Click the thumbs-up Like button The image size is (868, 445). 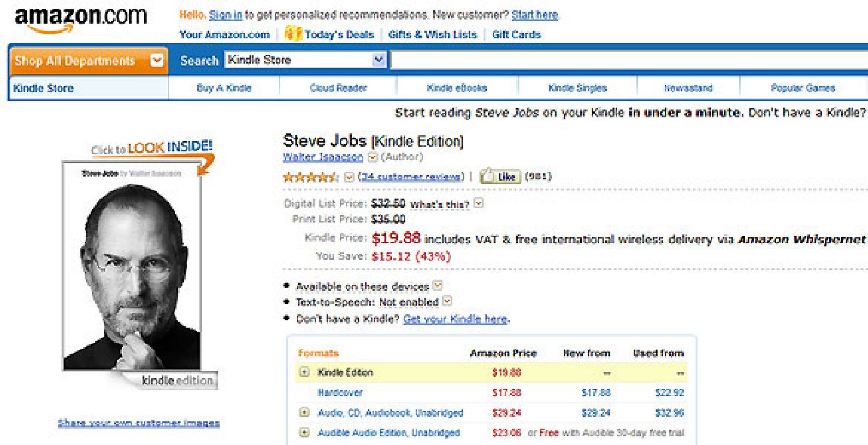pyautogui.click(x=500, y=177)
